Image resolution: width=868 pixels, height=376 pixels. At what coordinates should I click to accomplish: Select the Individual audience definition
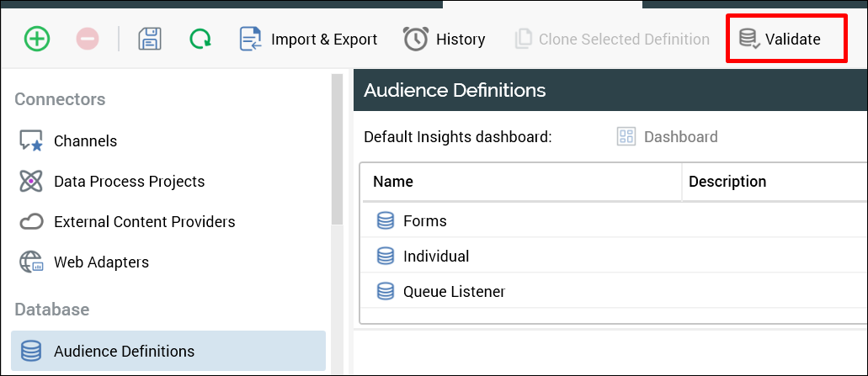436,257
